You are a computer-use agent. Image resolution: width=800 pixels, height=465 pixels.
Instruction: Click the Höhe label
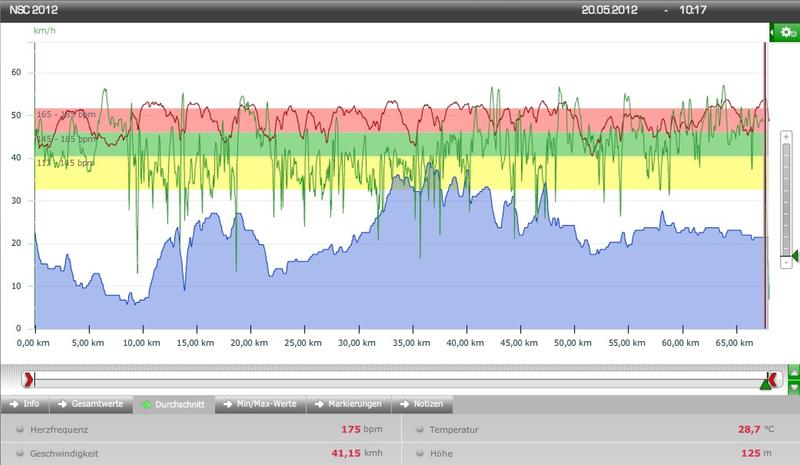click(x=441, y=453)
